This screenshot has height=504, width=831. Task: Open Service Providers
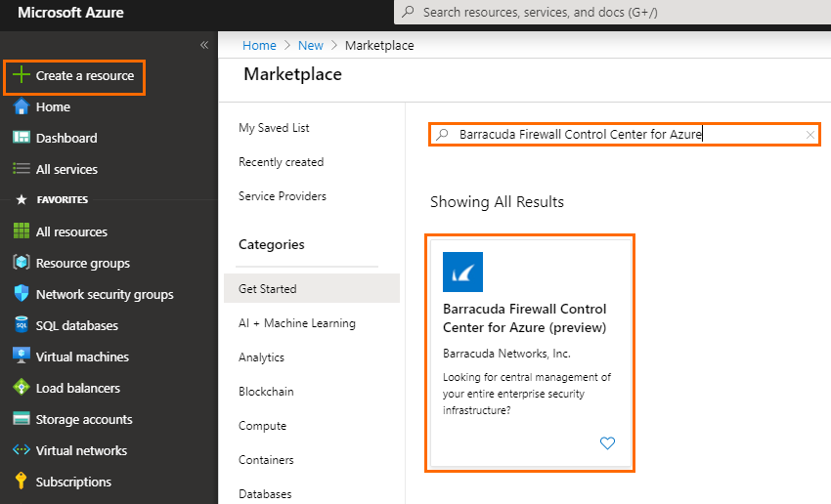coord(283,196)
